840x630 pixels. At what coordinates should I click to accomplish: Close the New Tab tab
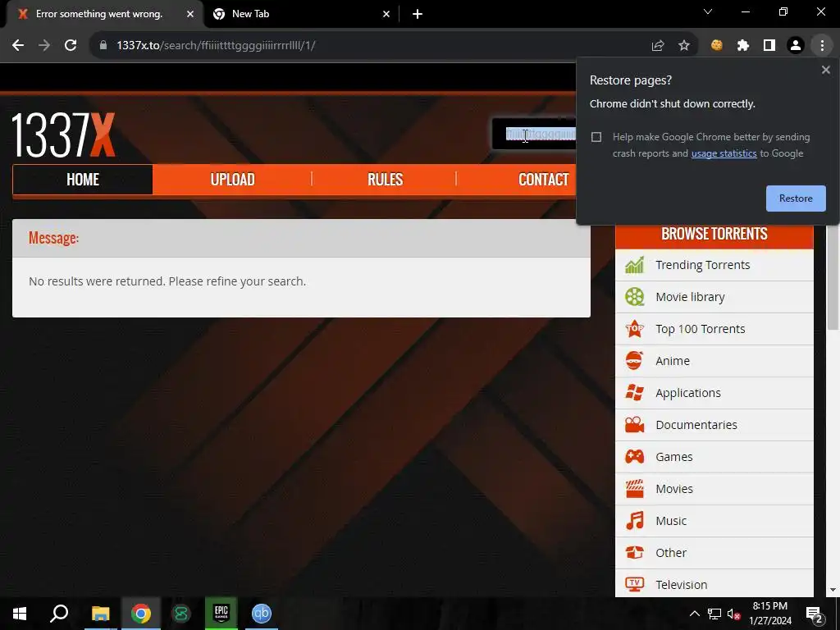coord(386,15)
